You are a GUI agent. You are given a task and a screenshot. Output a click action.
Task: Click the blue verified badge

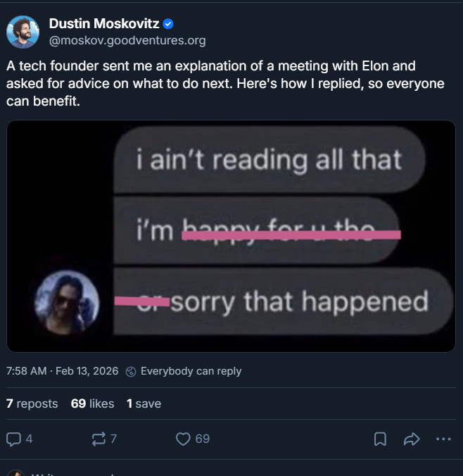[x=168, y=25]
